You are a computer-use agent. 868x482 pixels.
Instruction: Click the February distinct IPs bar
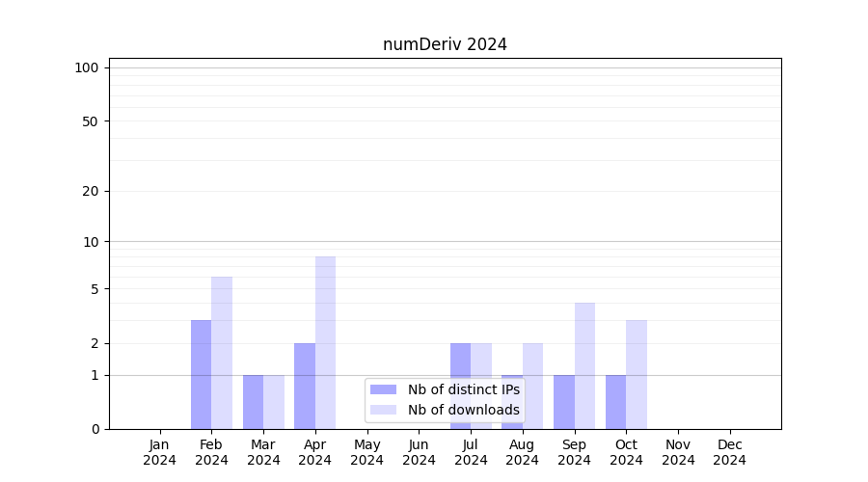tap(201, 374)
